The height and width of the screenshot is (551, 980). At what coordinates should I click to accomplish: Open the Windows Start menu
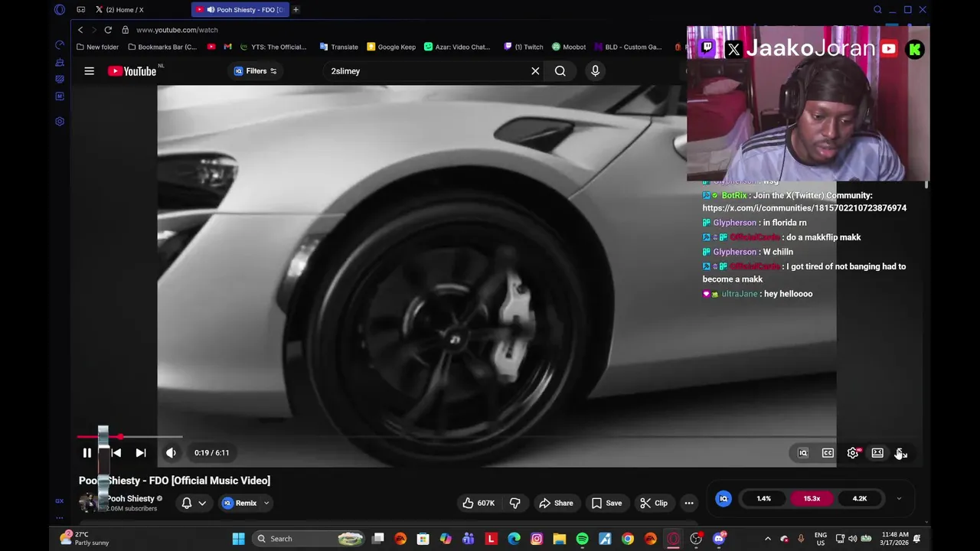click(238, 539)
